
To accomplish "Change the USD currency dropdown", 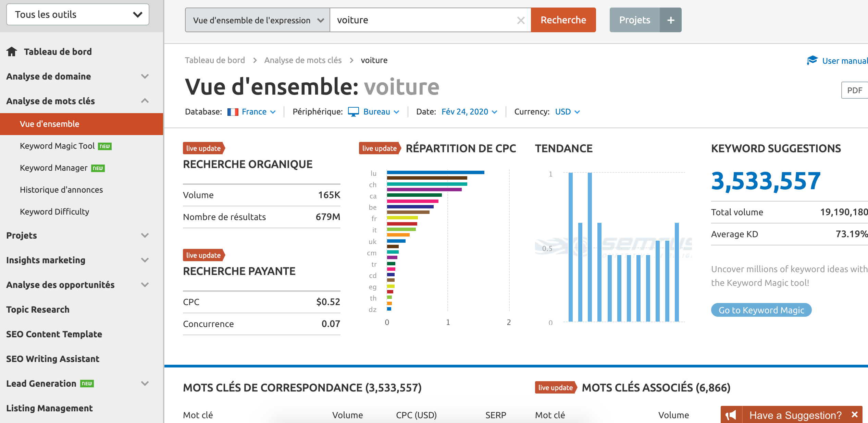I will click(567, 111).
